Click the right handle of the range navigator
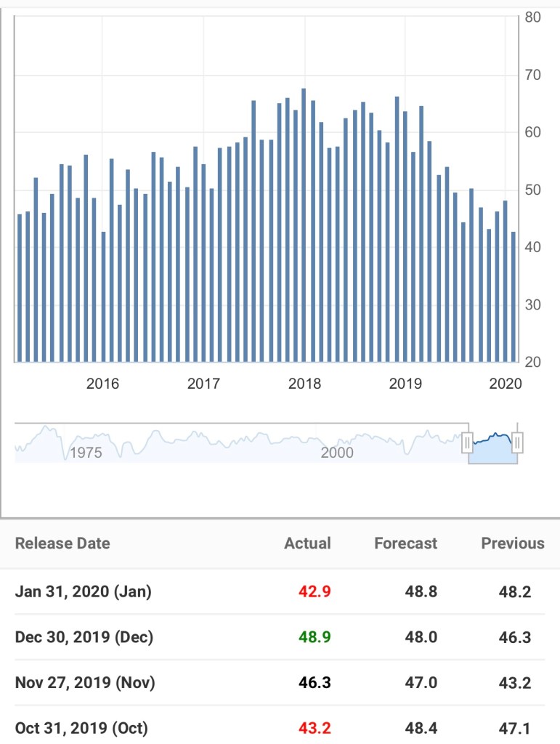Viewport: 560px width, 744px height. click(x=517, y=441)
